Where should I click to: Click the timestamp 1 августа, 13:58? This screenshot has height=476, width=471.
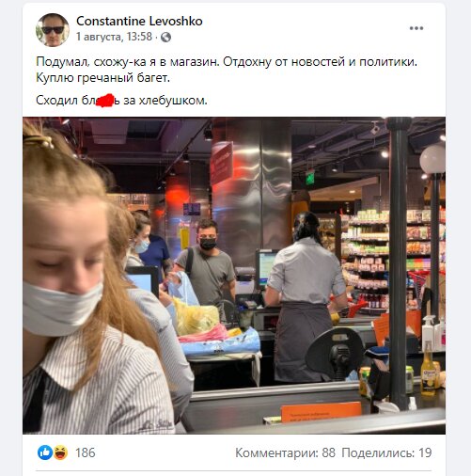point(115,37)
